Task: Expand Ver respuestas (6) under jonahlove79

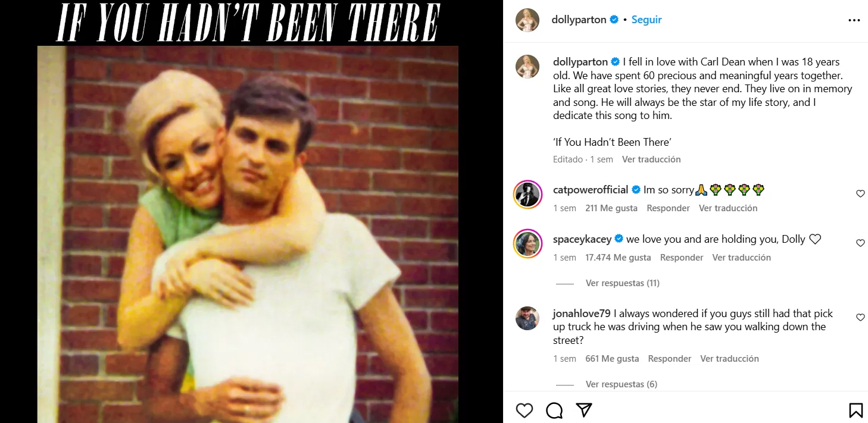Action: coord(622,384)
